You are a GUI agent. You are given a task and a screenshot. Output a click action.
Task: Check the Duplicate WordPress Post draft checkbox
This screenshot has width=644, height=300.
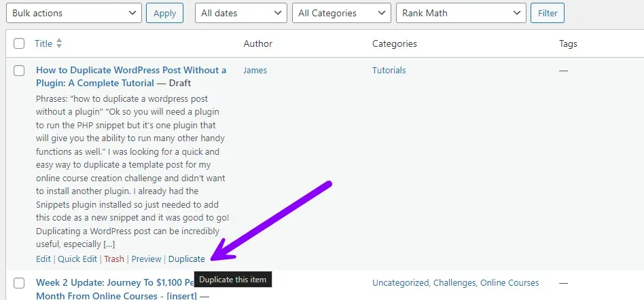pos(19,71)
